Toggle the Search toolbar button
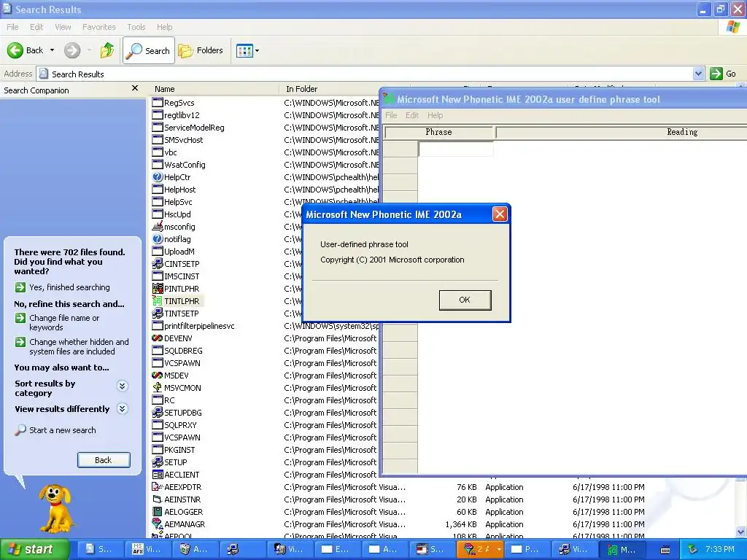 pos(149,50)
